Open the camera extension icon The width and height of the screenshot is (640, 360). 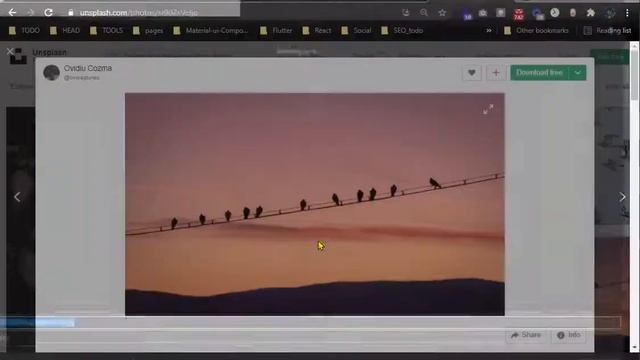click(x=483, y=13)
